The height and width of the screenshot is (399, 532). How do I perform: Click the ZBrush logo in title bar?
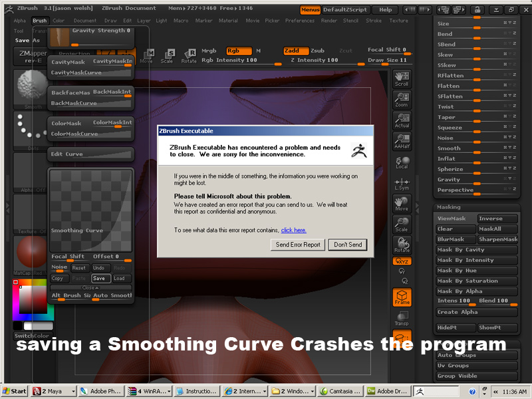[x=9, y=9]
